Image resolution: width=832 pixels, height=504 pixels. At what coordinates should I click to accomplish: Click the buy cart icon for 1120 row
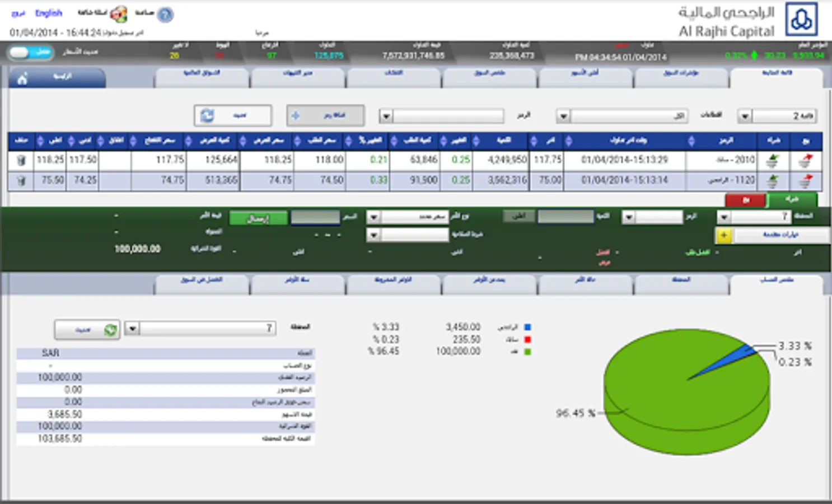pyautogui.click(x=773, y=181)
